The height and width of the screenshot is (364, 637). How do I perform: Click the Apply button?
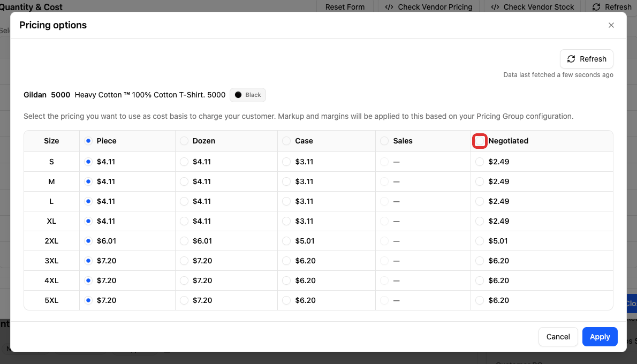pos(600,337)
